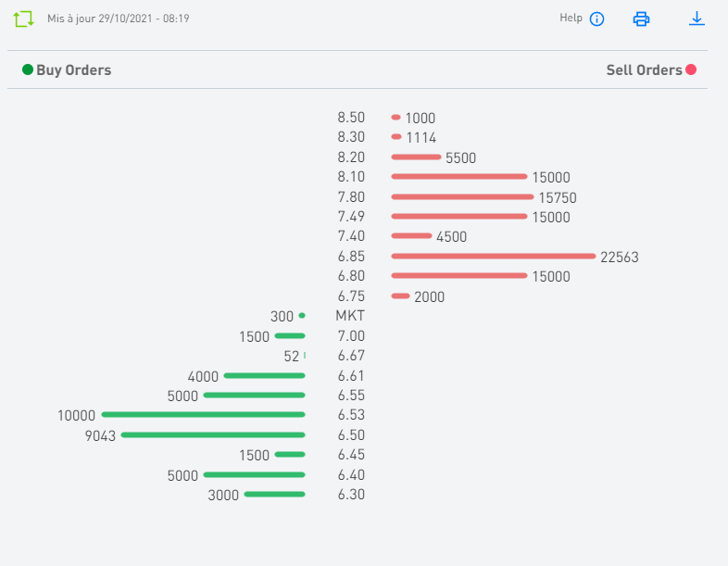Click the 3000 buy bar at 6.30
Image resolution: width=728 pixels, height=566 pixels.
click(x=274, y=495)
